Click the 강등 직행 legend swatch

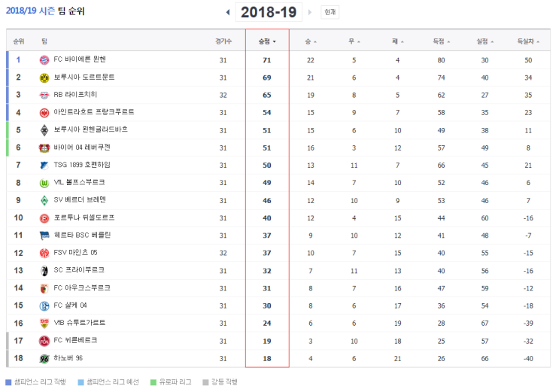pos(205,382)
